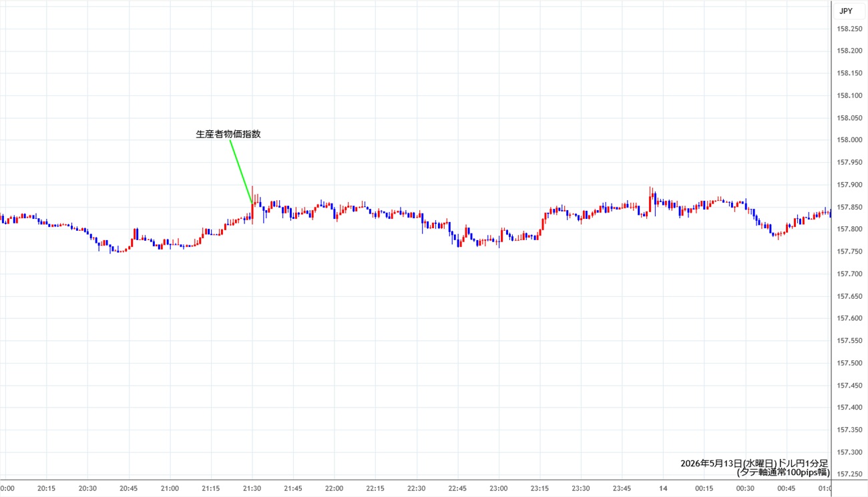Click the 158.250 price axis label

848,29
